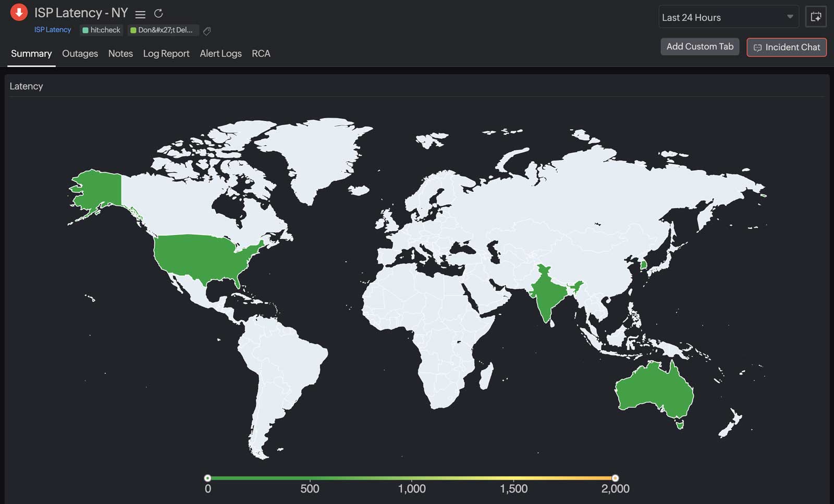
Task: Follow the ISP Latency monitor link
Action: coord(52,30)
